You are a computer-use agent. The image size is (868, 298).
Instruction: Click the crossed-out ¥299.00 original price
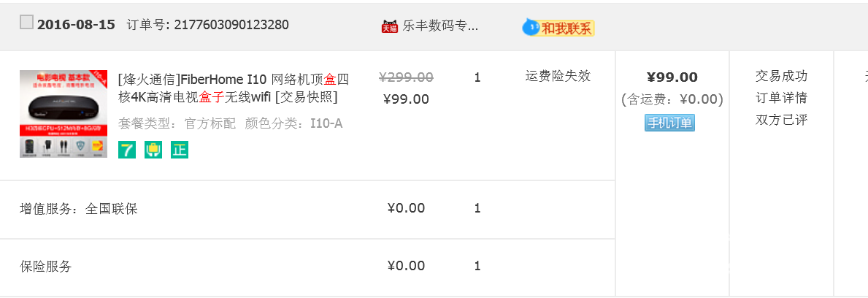(406, 77)
